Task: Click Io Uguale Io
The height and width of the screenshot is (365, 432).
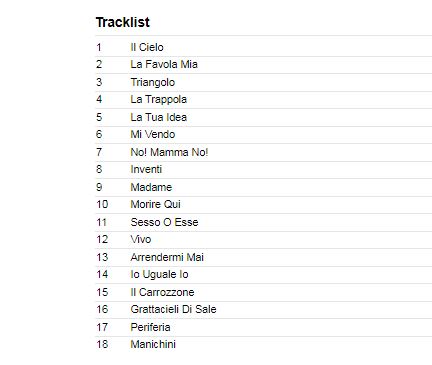Action: 160,274
